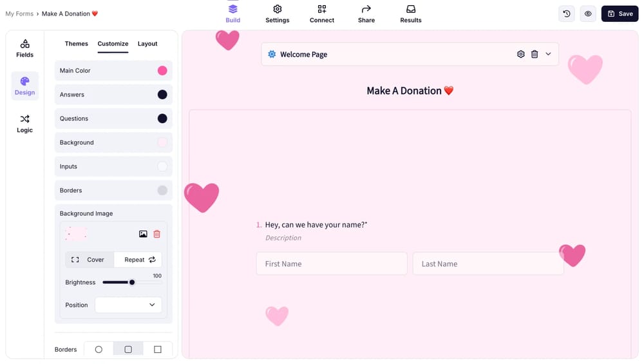Open Welcome Page gear settings
This screenshot has width=644, height=364.
[x=521, y=54]
